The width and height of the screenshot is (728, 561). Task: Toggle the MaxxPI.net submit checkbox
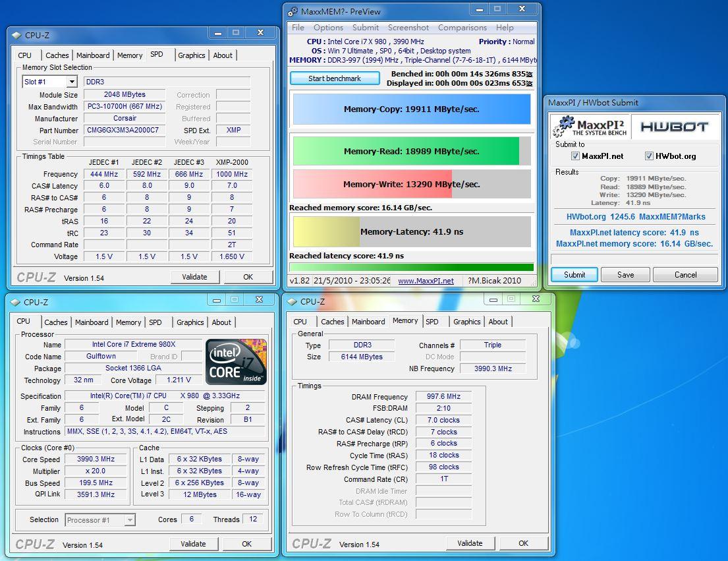pos(575,156)
